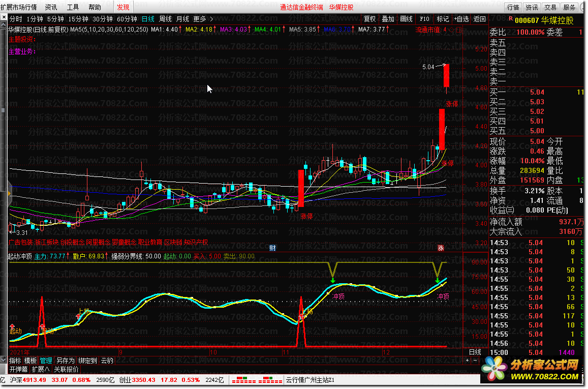Open F10 company info
Screen dimensions: 588x389
tap(424, 19)
